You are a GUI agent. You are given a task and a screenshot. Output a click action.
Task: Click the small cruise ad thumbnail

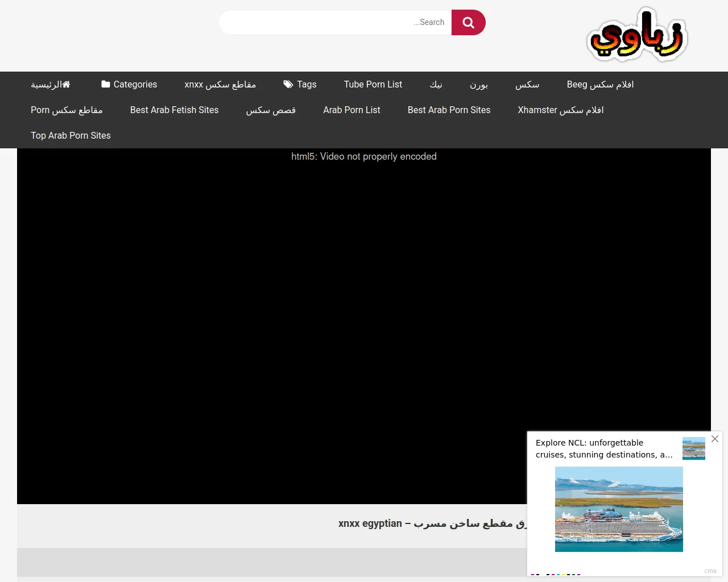(693, 448)
